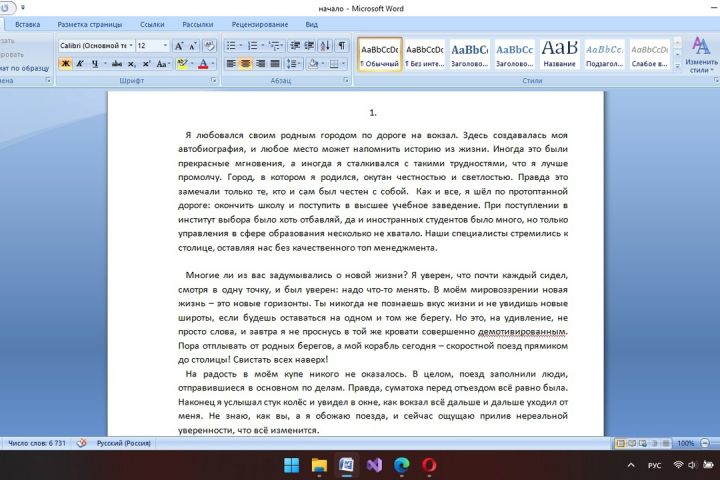Image resolution: width=720 pixels, height=480 pixels.
Task: Decrease font size with shrink icon
Action: click(x=193, y=46)
